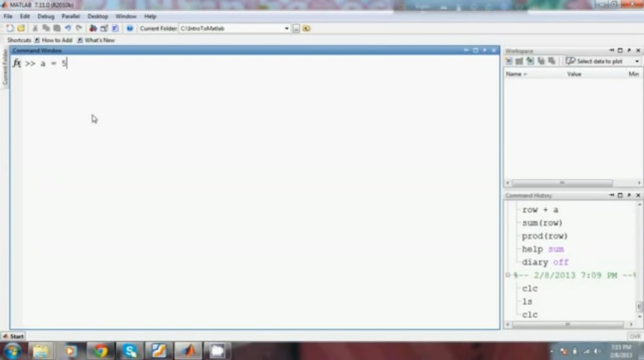Click the What's New shortcut
Image resolution: width=644 pixels, height=360 pixels.
96,40
